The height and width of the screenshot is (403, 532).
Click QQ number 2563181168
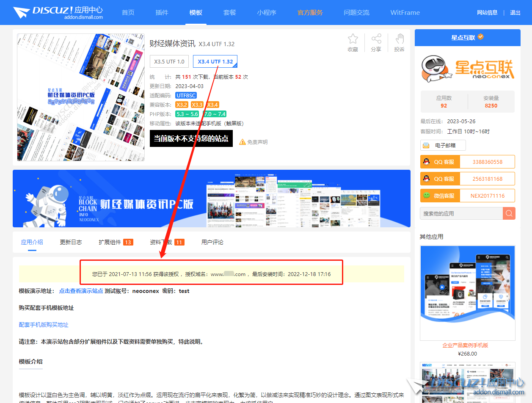coord(488,179)
